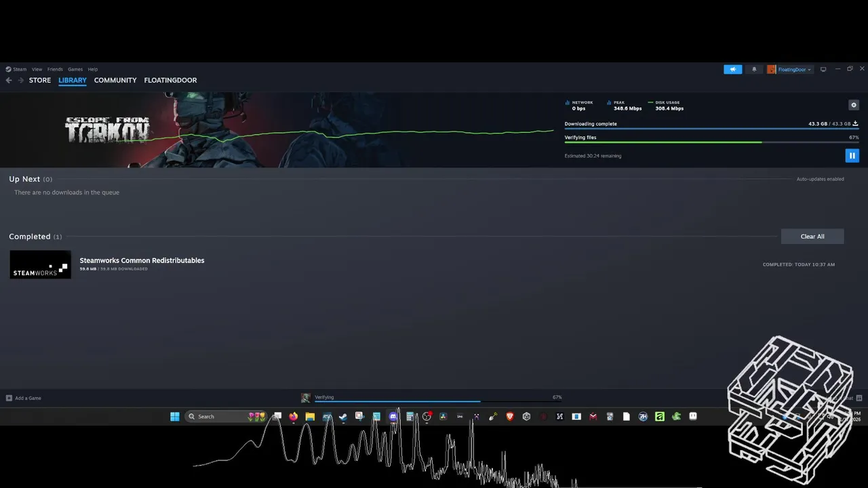Click the Add a Game plus icon
This screenshot has height=488, width=868.
tap(9, 398)
